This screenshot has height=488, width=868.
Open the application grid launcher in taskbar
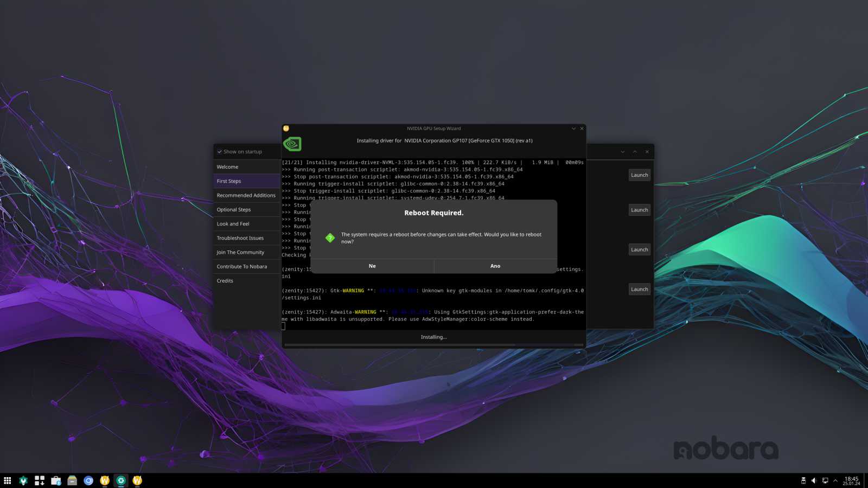click(8, 480)
